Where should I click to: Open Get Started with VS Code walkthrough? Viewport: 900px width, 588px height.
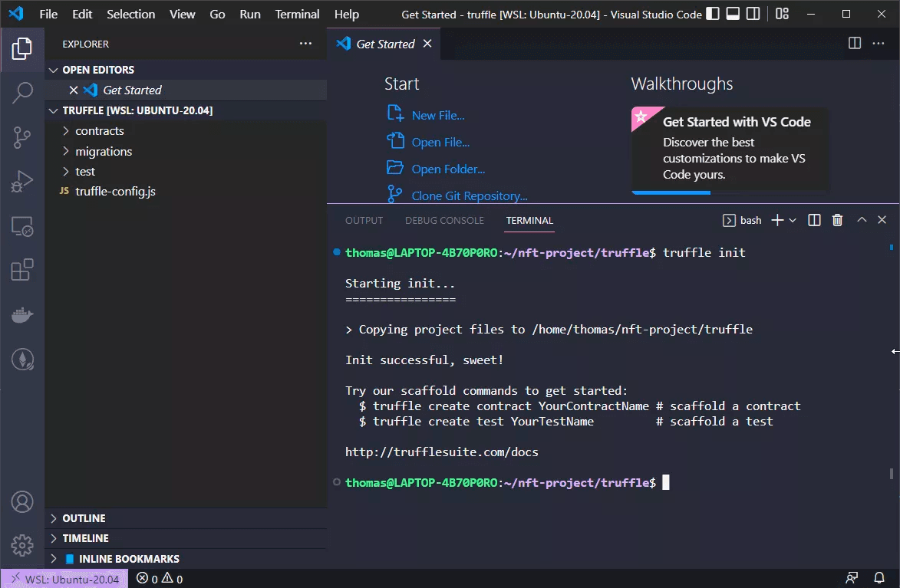pos(730,149)
